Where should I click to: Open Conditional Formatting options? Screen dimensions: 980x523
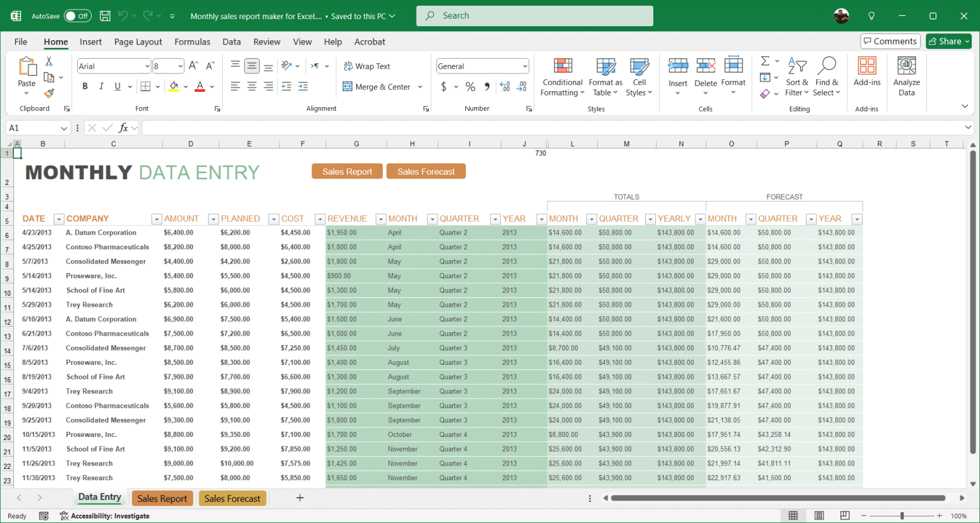point(561,77)
